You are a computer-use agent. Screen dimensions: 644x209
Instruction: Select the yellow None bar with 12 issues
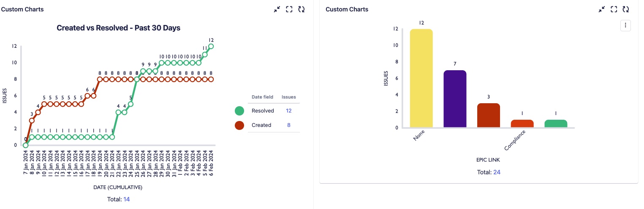point(421,79)
